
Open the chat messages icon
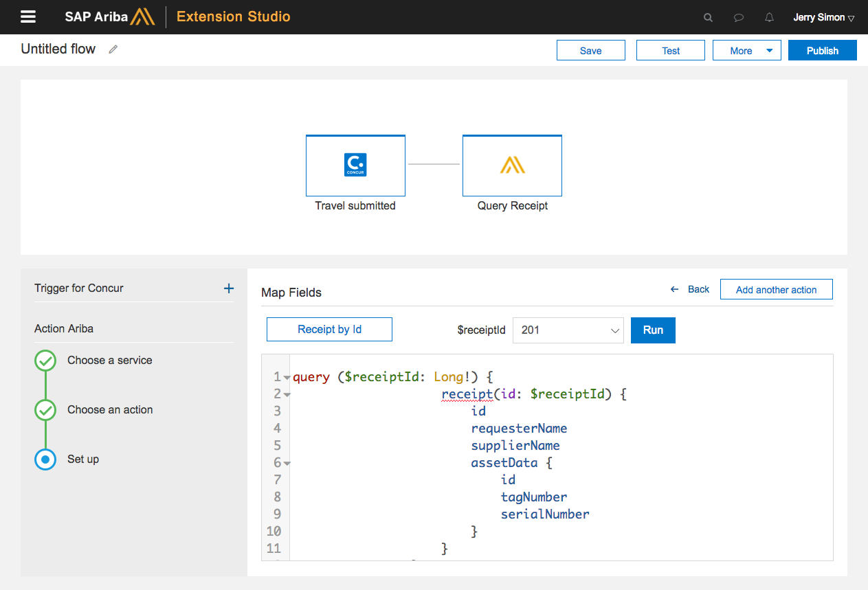[739, 18]
